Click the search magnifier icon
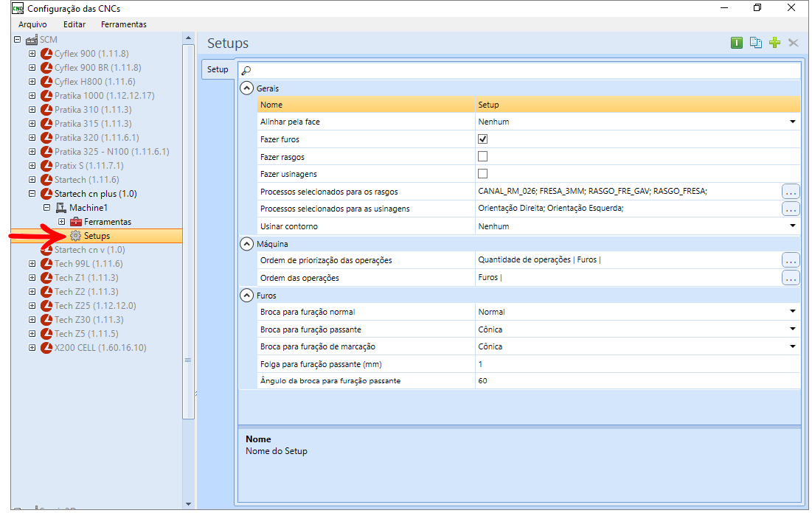 [246, 71]
